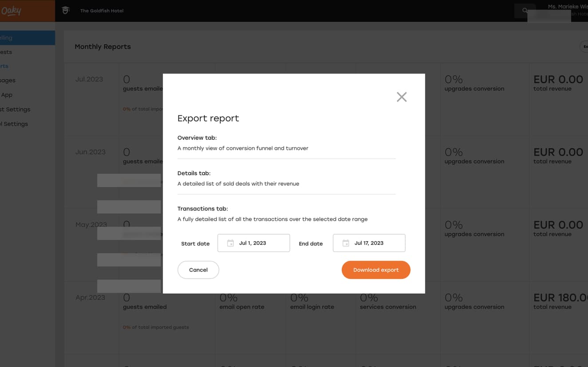Close the Export report dialog
Screen dimensions: 588x367
[x=402, y=97]
